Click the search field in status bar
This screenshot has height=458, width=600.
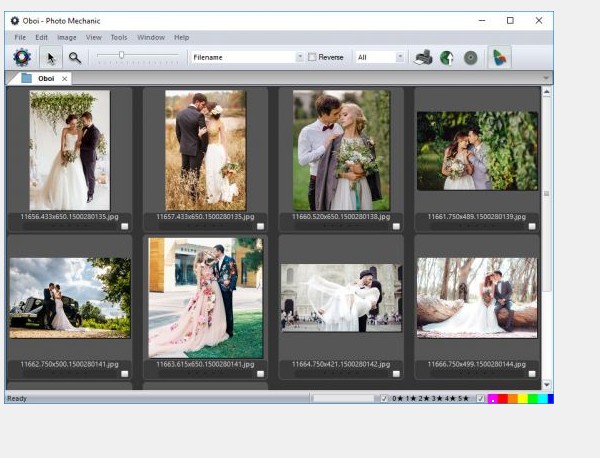[343, 399]
